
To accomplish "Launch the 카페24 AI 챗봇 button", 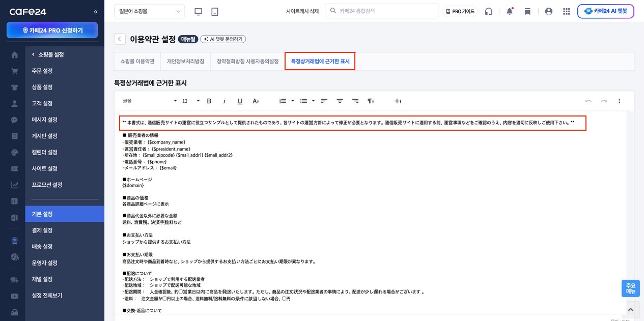I will (x=605, y=11).
